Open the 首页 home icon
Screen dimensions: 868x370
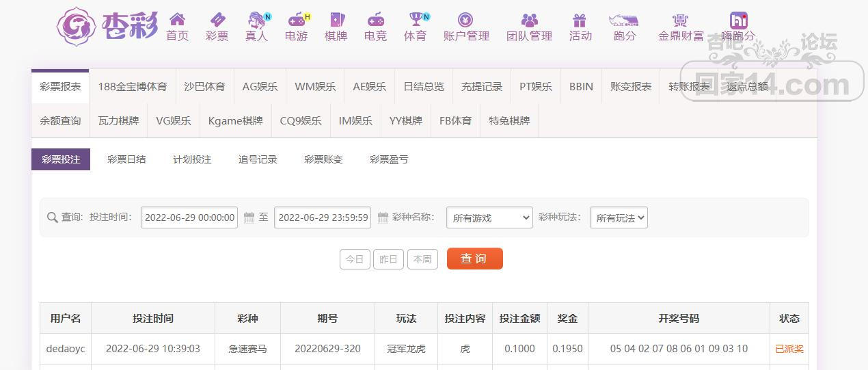(178, 19)
